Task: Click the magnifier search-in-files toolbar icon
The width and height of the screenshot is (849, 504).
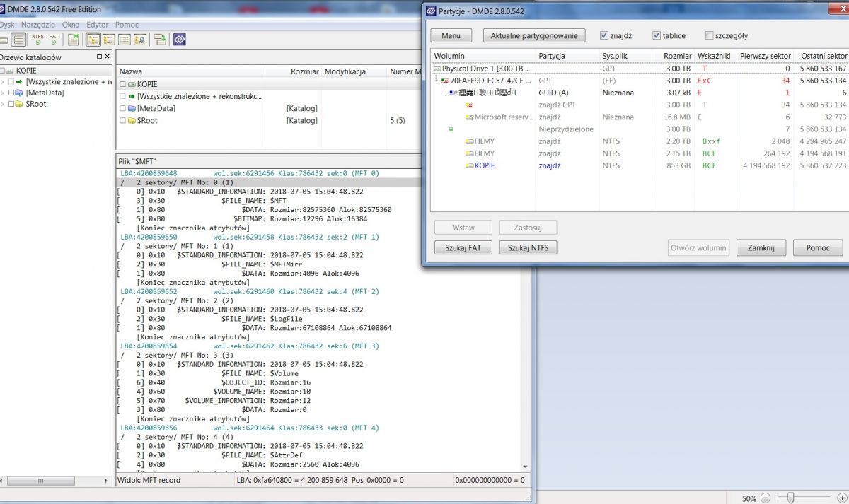Action: (x=140, y=40)
